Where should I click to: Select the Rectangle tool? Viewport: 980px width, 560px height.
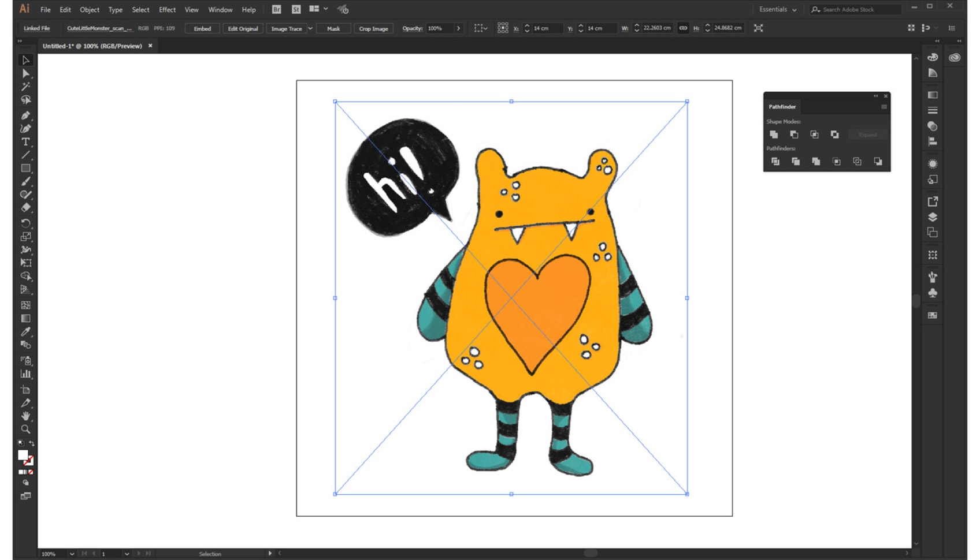25,169
